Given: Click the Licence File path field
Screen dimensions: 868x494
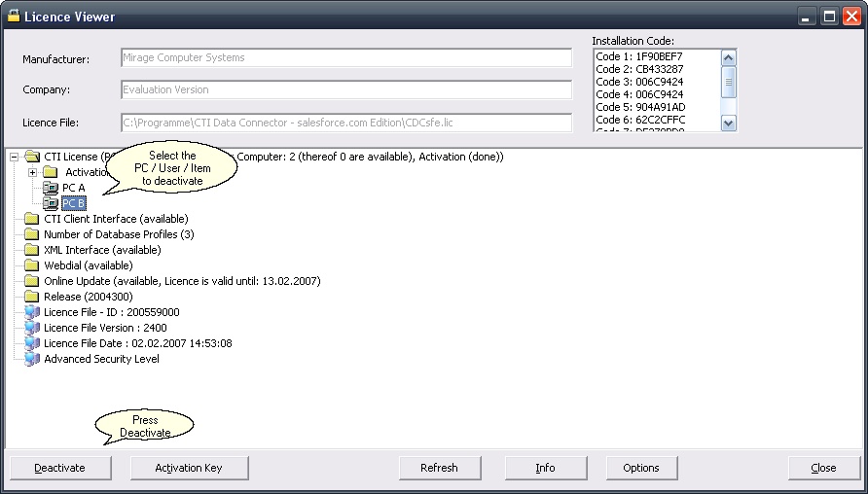Looking at the screenshot, I should pyautogui.click(x=346, y=123).
